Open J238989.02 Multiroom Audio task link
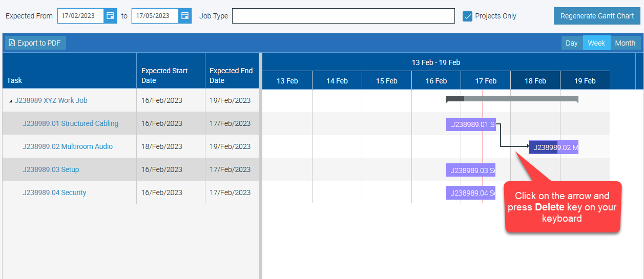 (68, 146)
